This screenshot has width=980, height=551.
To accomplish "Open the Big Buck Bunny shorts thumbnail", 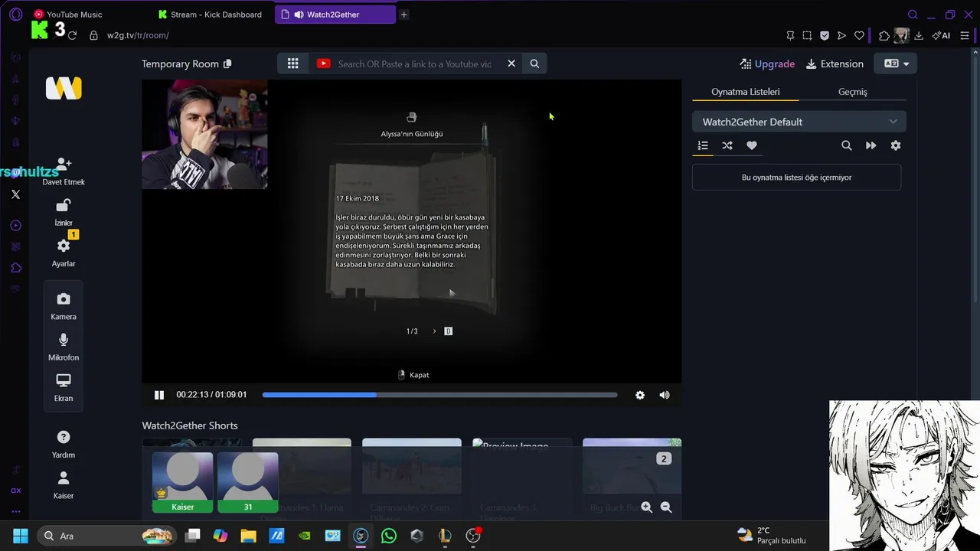I will pyautogui.click(x=632, y=467).
